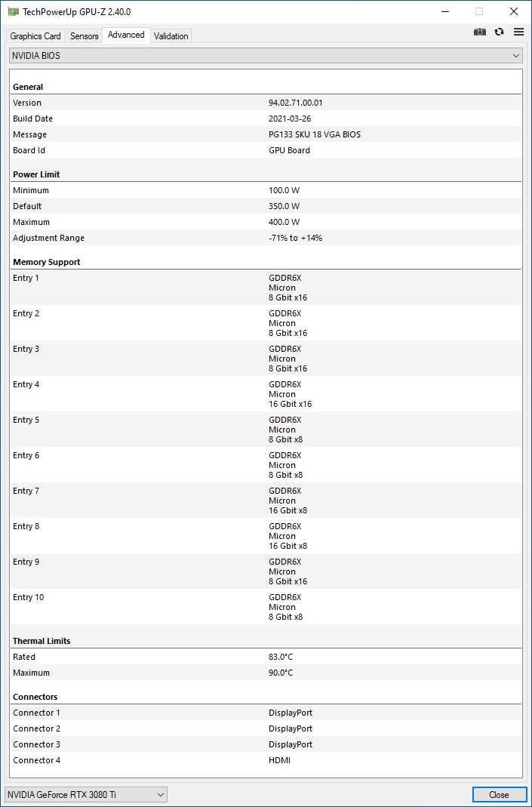Click the GPU-Z app icon in title bar
The width and height of the screenshot is (532, 807).
[x=14, y=12]
